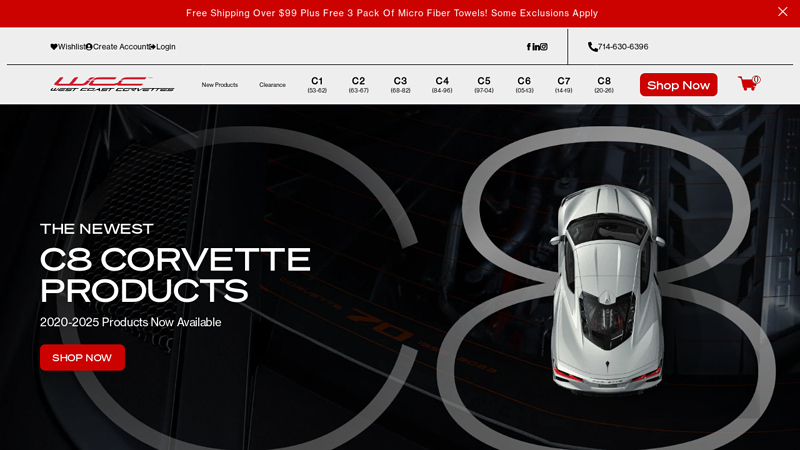Open Clearance menu item
The image size is (800, 450).
(x=272, y=85)
